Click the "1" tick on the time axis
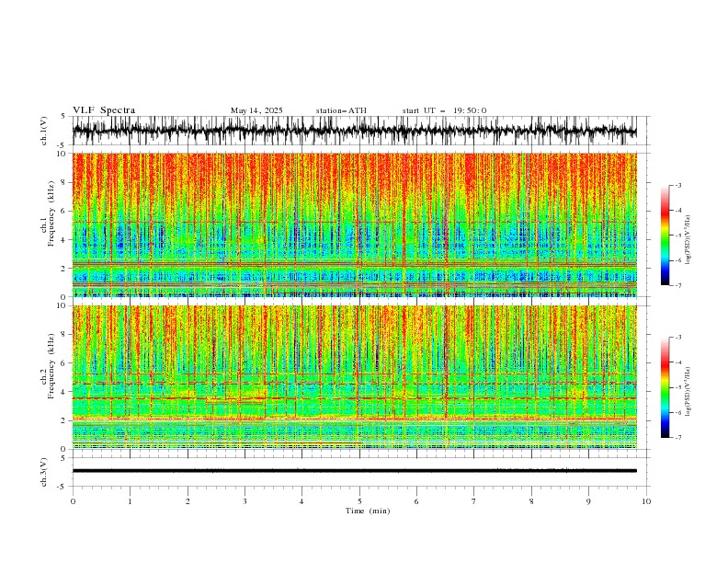Viewport: 728px width, 563px height. [x=130, y=501]
